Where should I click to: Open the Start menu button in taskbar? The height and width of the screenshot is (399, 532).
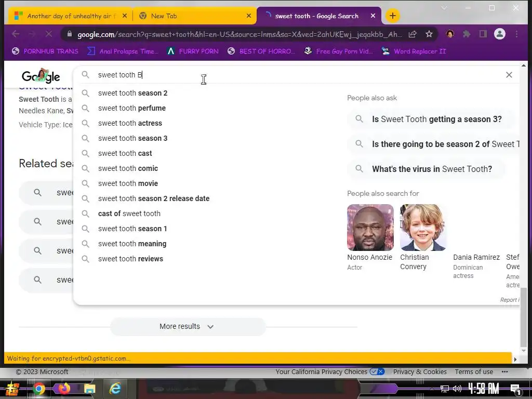tap(12, 389)
